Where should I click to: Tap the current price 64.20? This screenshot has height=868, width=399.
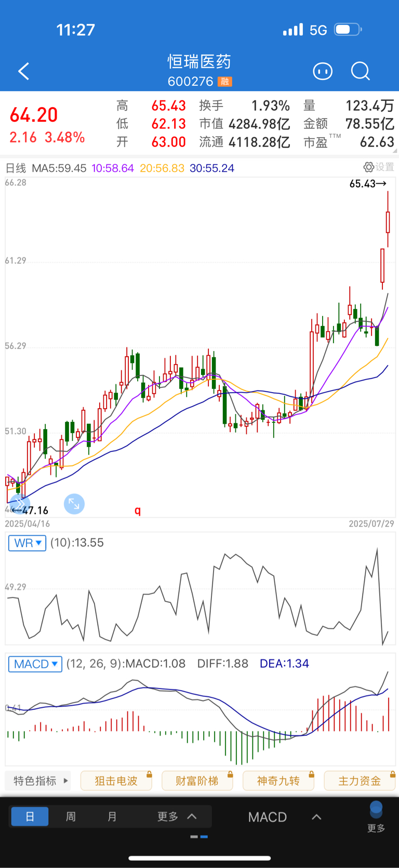point(34,115)
